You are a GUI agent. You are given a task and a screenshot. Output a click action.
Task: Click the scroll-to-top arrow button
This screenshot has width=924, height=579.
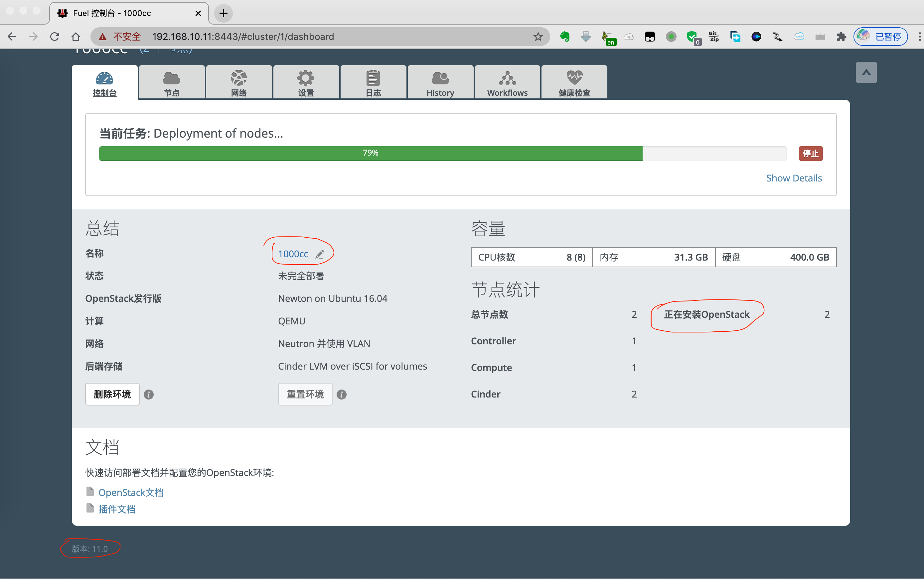tap(866, 72)
